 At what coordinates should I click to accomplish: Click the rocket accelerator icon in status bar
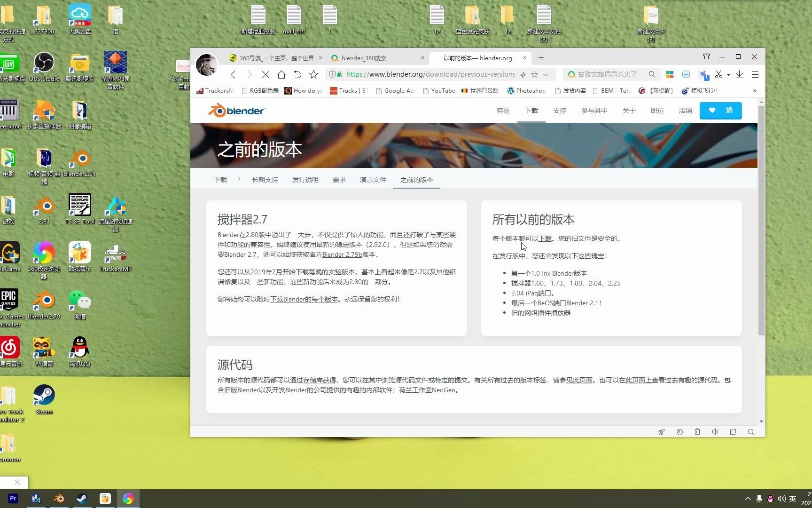[661, 432]
